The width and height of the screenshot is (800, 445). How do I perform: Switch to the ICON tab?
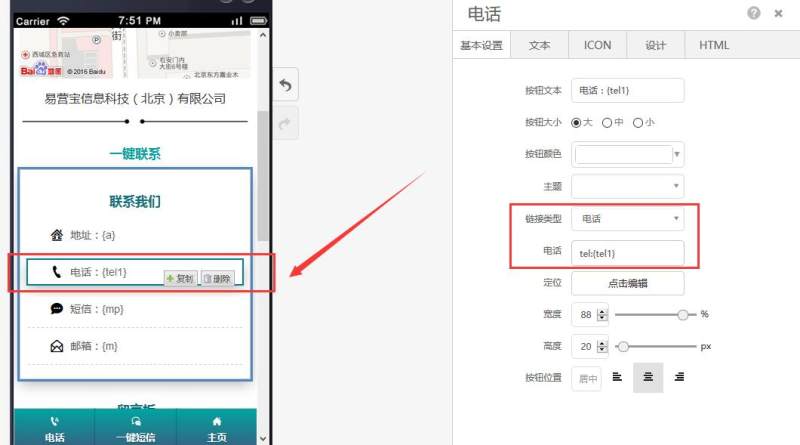pos(597,45)
